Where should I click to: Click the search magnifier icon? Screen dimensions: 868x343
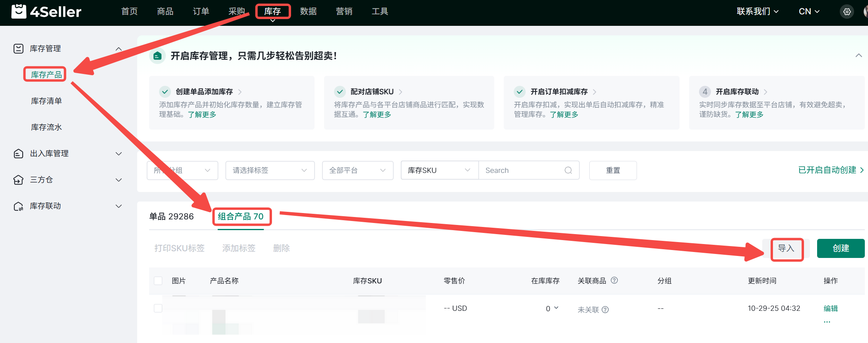pyautogui.click(x=568, y=171)
